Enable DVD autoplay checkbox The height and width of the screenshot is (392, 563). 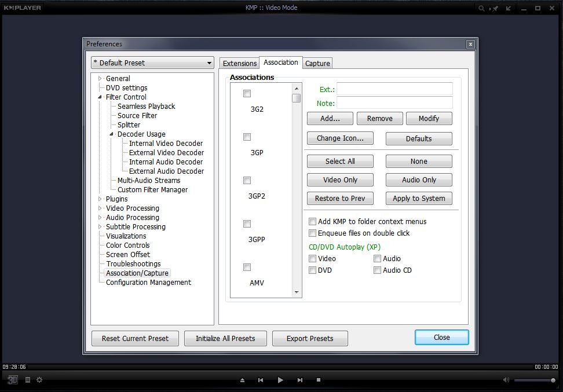click(312, 270)
